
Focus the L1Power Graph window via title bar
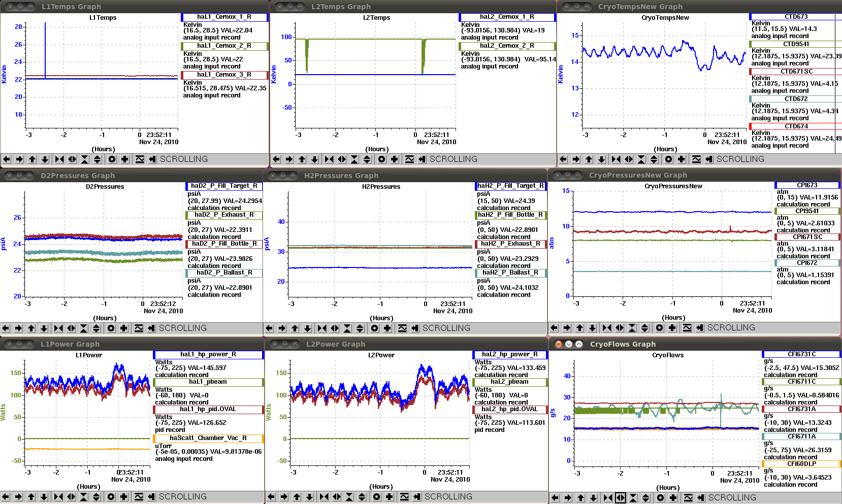click(x=132, y=344)
